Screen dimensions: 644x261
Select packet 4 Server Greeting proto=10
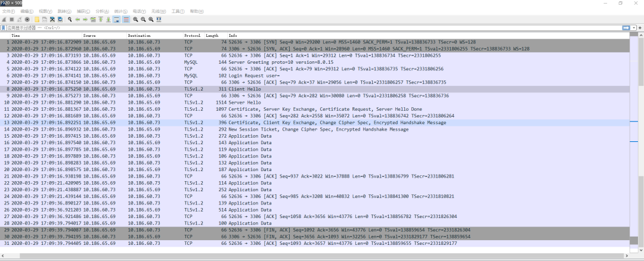315,62
